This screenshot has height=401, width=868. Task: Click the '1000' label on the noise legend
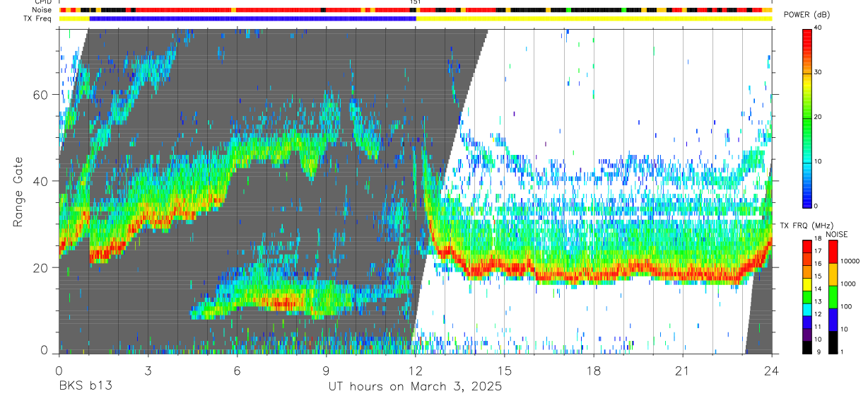pos(849,284)
